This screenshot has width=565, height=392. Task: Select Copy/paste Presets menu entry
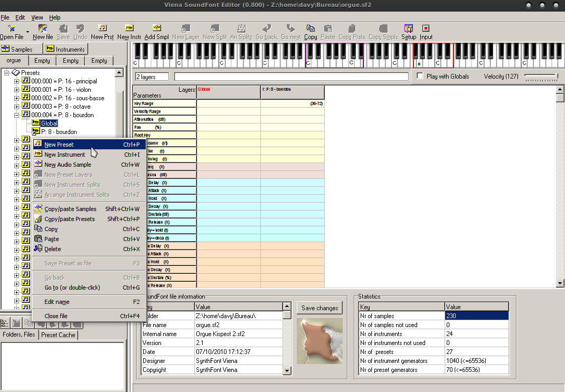[70, 219]
